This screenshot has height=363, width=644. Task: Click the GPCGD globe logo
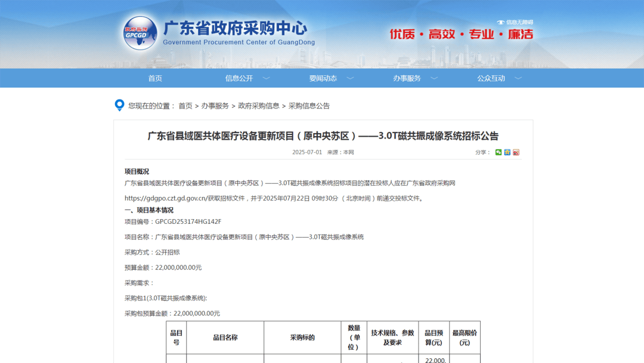[140, 33]
